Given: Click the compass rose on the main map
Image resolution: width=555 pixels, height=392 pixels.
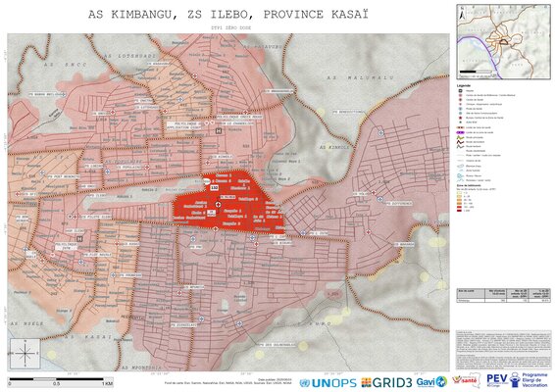Looking at the screenshot, I should click(x=25, y=353).
